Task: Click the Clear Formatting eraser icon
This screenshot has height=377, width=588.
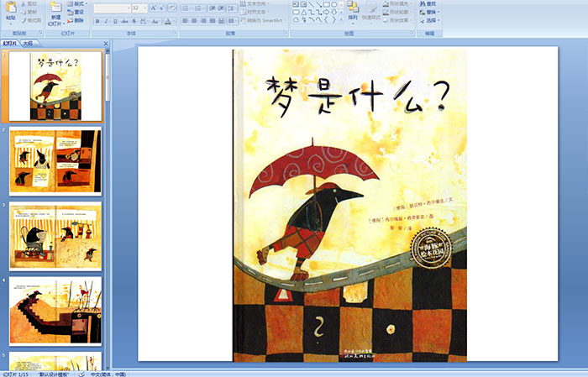Action: 171,8
